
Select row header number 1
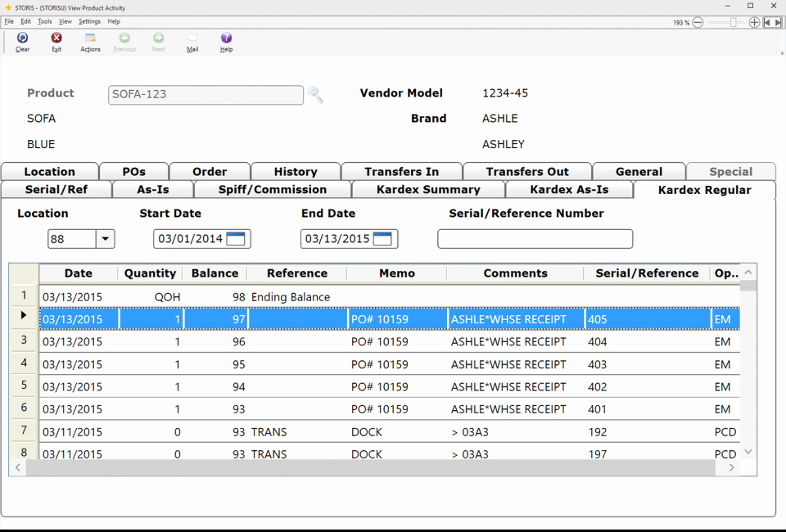click(x=24, y=295)
